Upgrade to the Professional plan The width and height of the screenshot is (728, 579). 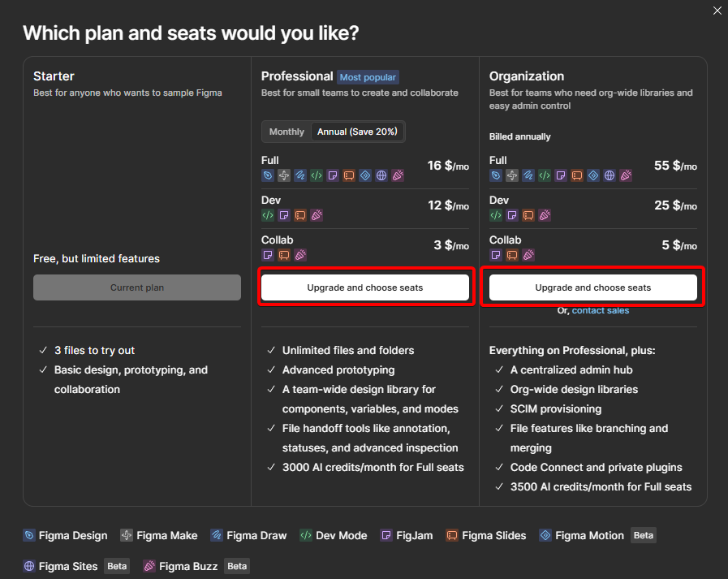click(x=365, y=287)
